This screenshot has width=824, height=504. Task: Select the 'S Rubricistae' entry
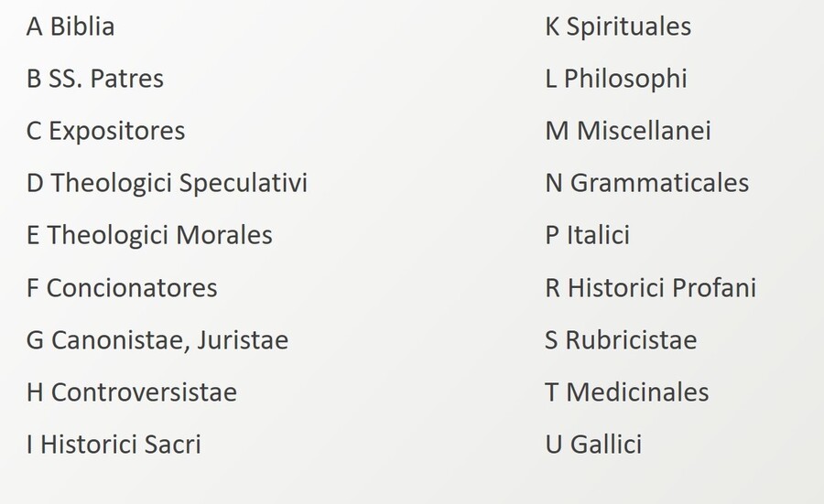pyautogui.click(x=621, y=340)
